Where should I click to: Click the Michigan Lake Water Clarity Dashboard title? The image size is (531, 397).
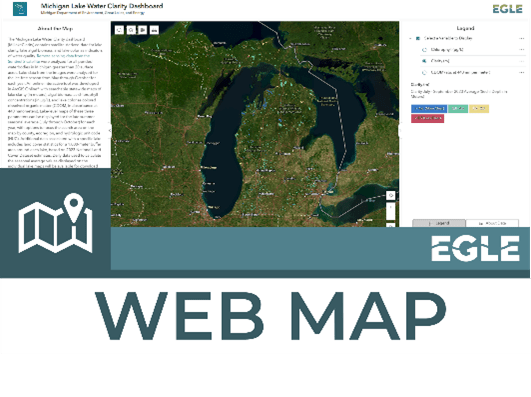pyautogui.click(x=102, y=6)
